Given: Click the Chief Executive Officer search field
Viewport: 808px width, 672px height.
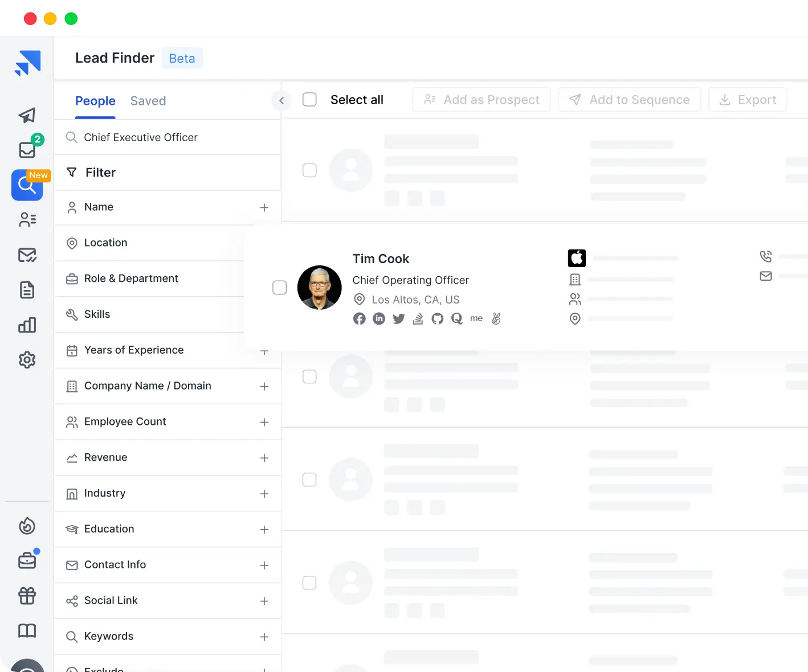Looking at the screenshot, I should point(171,137).
